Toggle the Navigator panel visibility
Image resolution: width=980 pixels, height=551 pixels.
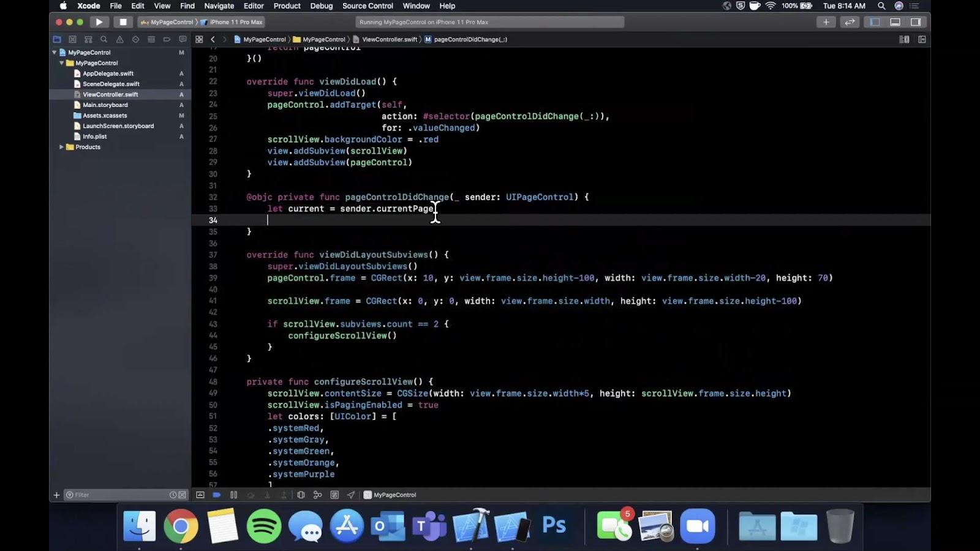(875, 22)
